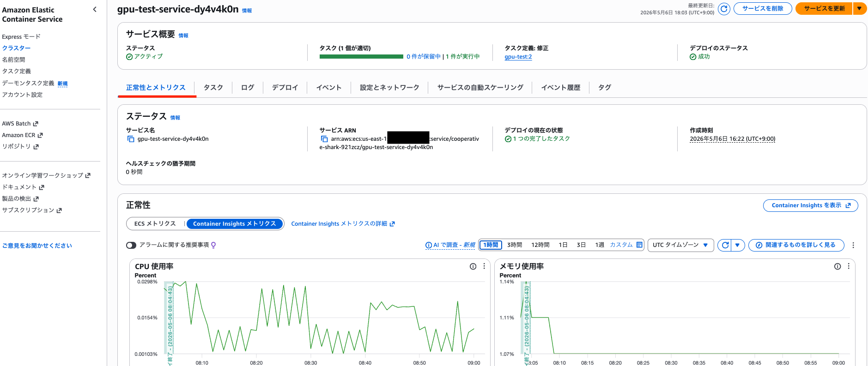Switch to the タスク tab
This screenshot has height=366, width=868.
click(x=213, y=87)
